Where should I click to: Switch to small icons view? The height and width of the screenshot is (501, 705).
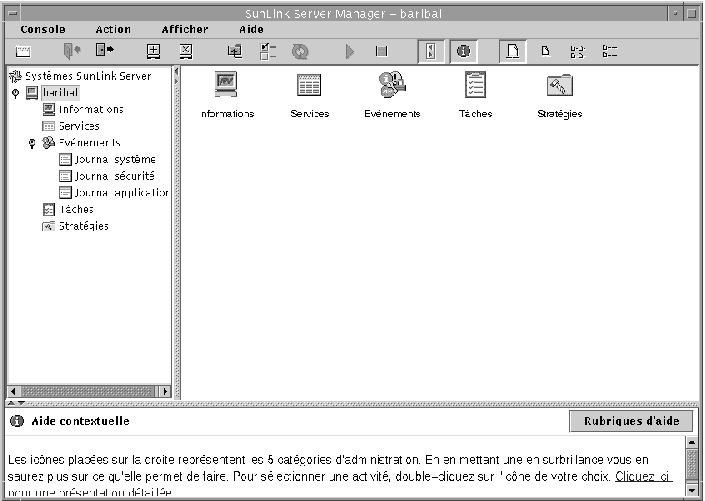click(545, 51)
